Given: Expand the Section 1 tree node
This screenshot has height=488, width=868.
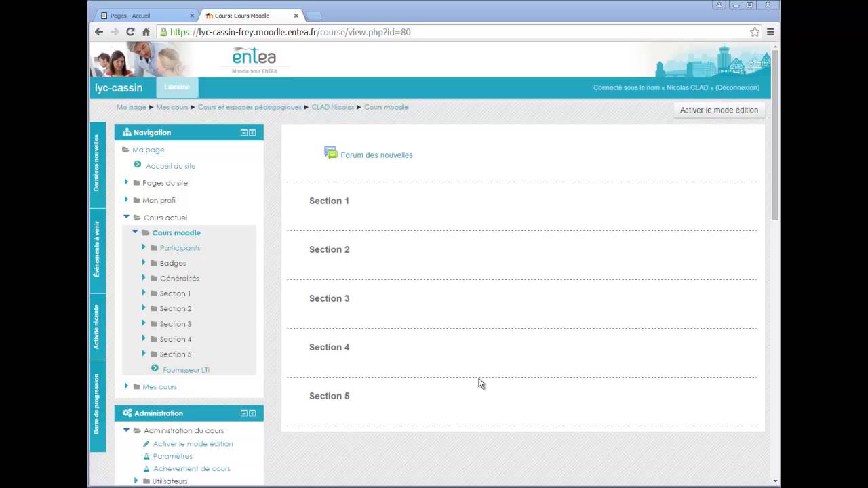Looking at the screenshot, I should click(144, 293).
